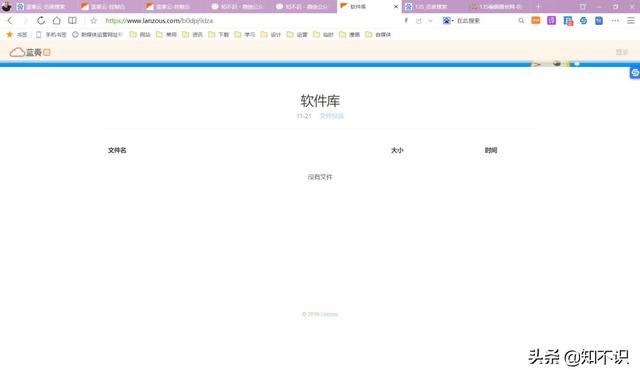Click the lightning icon in the address bar
The width and height of the screenshot is (640, 376).
pyautogui.click(x=406, y=20)
